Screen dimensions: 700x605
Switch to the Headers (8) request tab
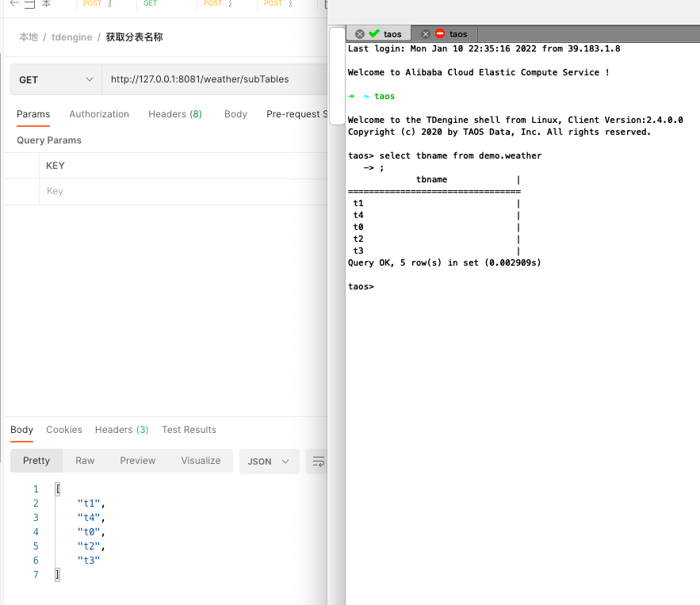174,114
